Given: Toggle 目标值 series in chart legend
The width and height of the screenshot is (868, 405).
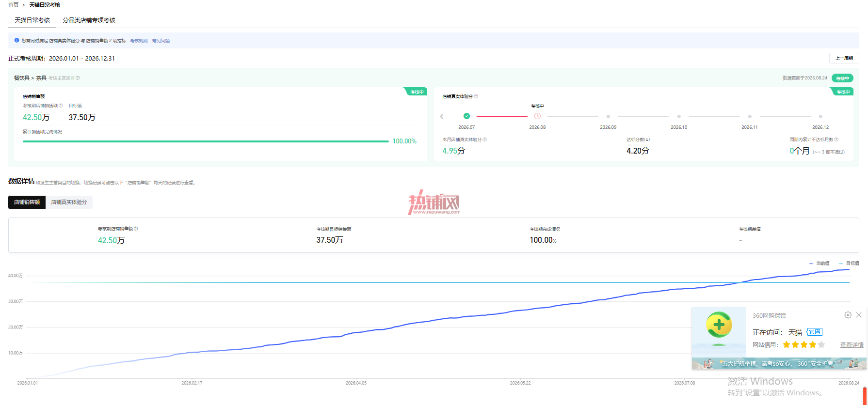Looking at the screenshot, I should pos(849,264).
